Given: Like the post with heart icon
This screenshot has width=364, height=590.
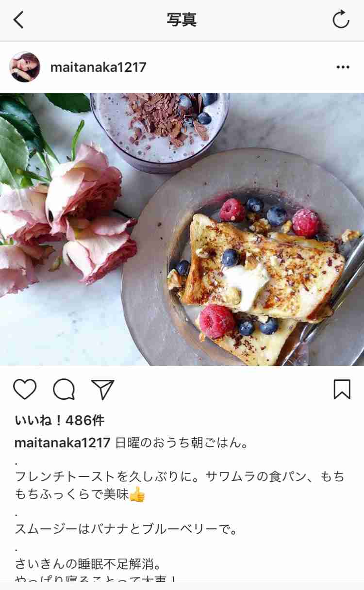Looking at the screenshot, I should click(25, 389).
